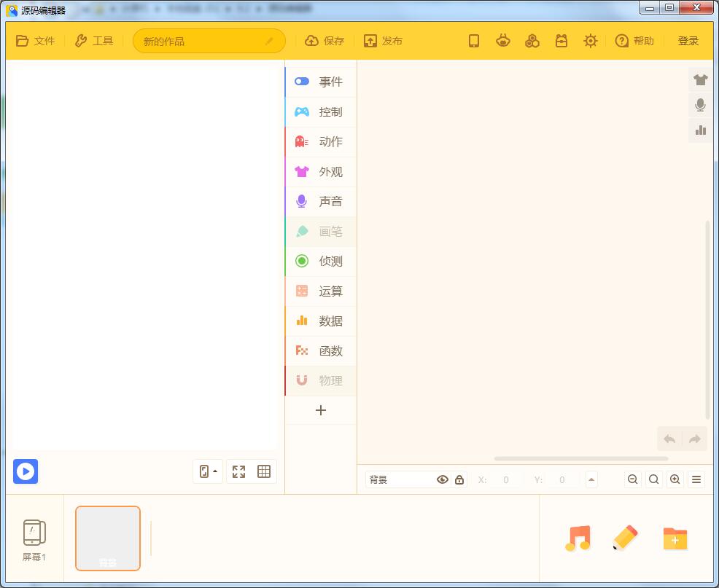Click the plus button to add block category
Viewport: 719px width, 588px height.
[x=321, y=410]
